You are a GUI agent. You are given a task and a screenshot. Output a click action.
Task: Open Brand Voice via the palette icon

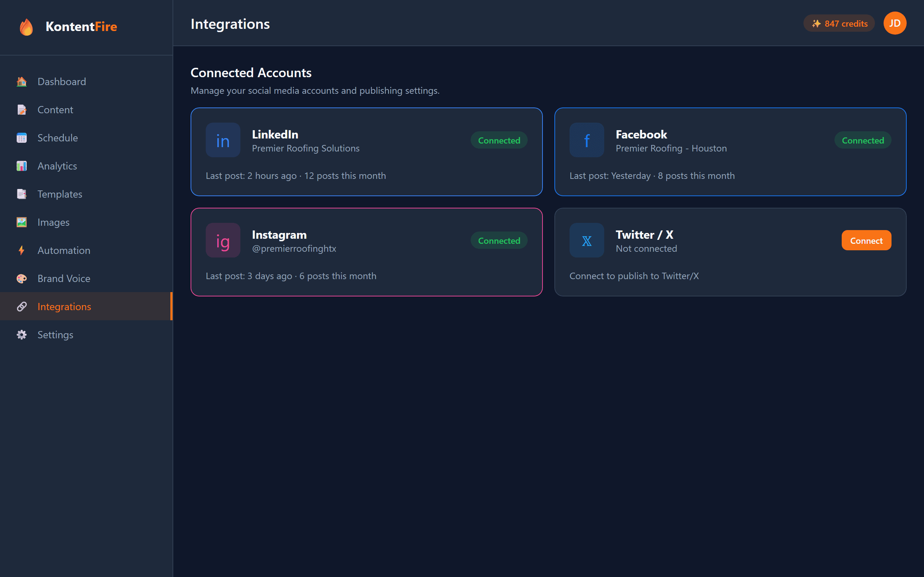(21, 278)
